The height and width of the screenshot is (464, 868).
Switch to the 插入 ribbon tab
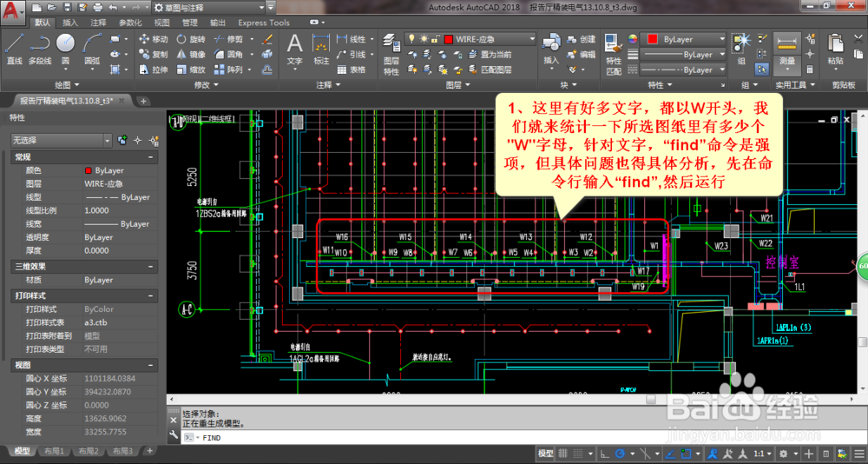click(x=70, y=23)
